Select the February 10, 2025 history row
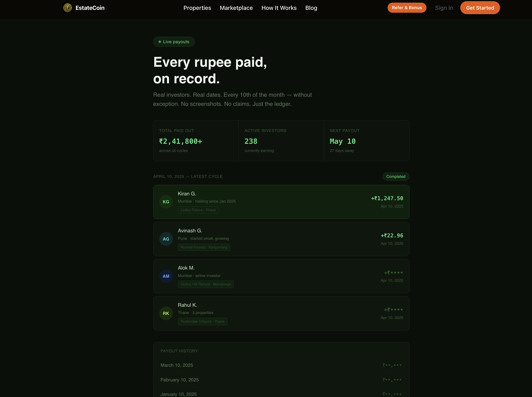Viewport: 532px width, 397px height. [281, 380]
